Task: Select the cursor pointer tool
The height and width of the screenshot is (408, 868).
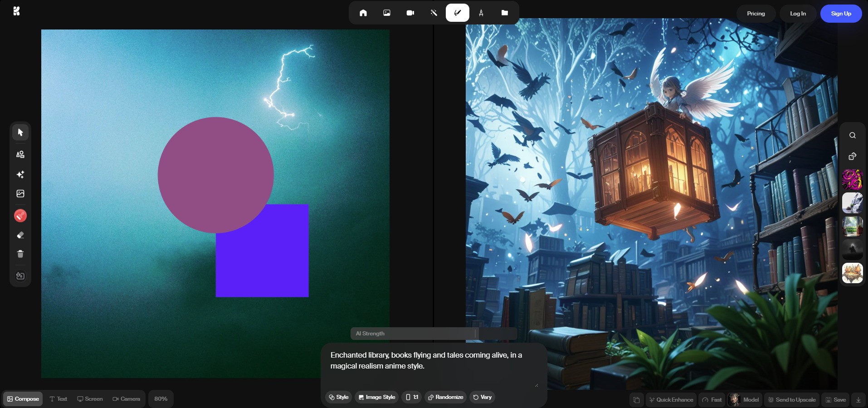Action: tap(20, 133)
